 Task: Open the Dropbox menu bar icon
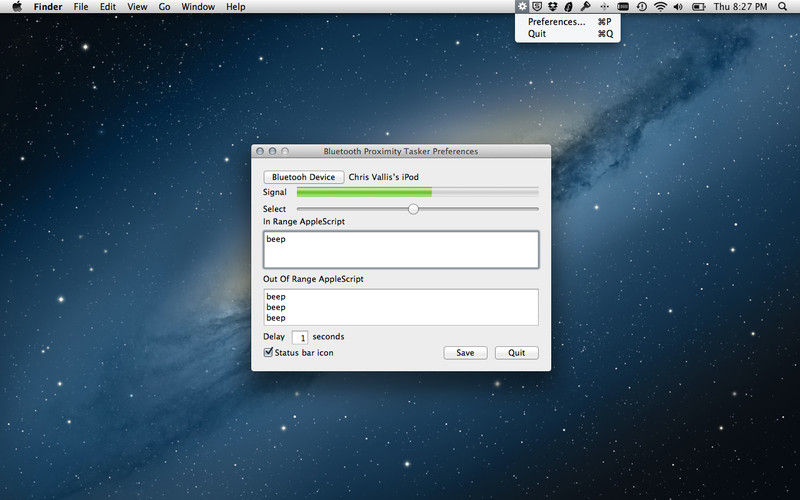[553, 7]
